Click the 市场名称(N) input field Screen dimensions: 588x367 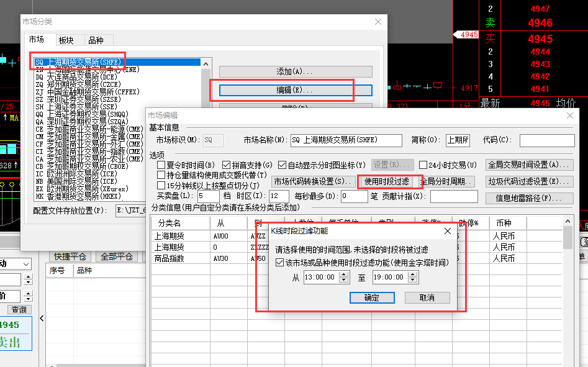point(346,140)
